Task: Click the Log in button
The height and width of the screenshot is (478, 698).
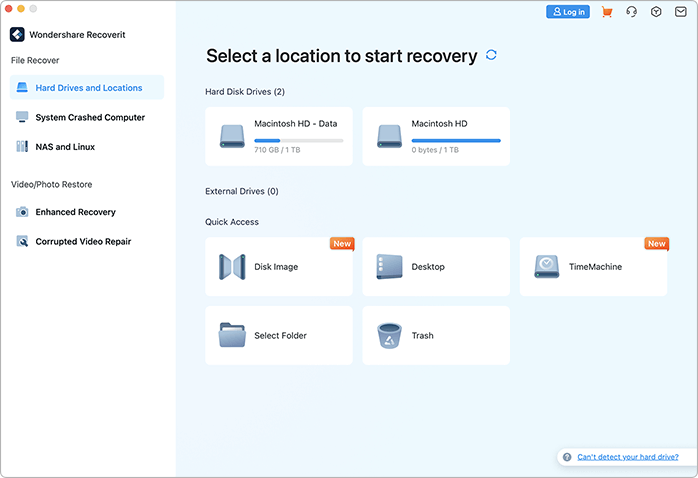Action: (x=568, y=12)
